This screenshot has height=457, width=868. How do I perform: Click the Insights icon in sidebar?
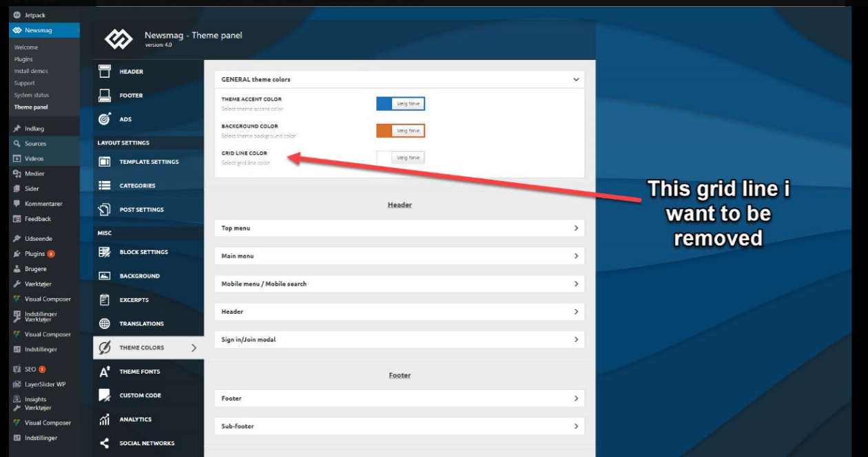tap(17, 399)
